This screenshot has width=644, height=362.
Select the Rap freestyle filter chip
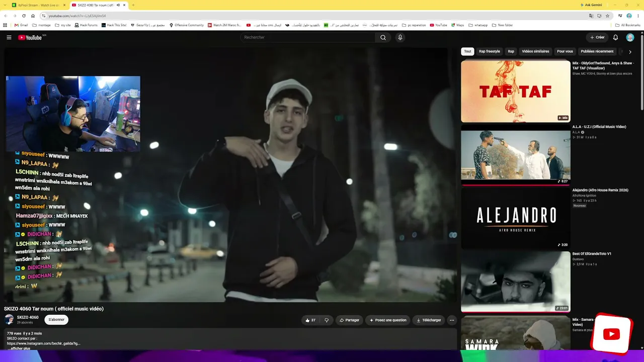pos(490,51)
